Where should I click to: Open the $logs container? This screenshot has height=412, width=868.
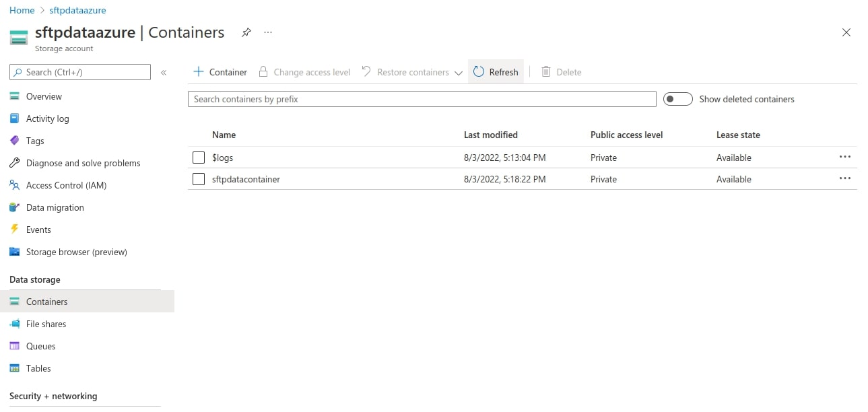[x=222, y=158]
